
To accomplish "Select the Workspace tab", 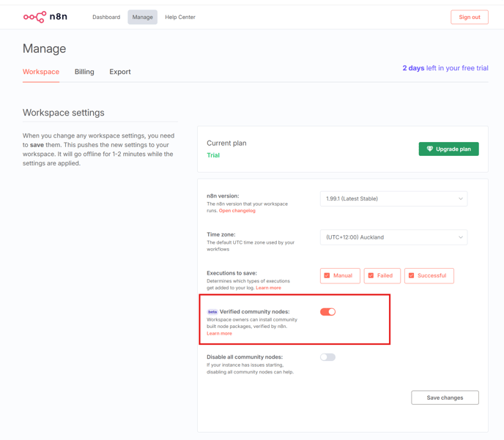I will 41,72.
